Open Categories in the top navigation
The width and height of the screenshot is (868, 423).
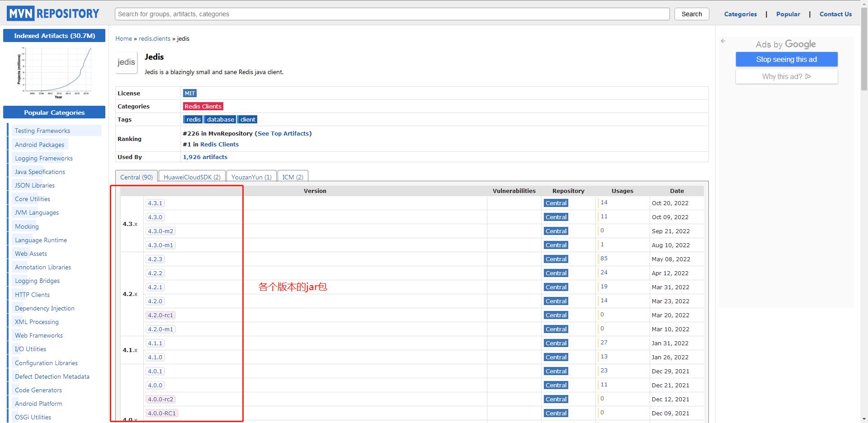[740, 14]
